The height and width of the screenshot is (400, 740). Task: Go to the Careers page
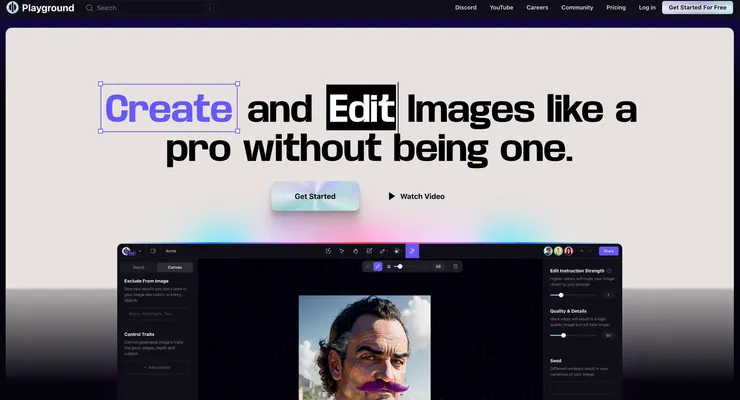537,8
